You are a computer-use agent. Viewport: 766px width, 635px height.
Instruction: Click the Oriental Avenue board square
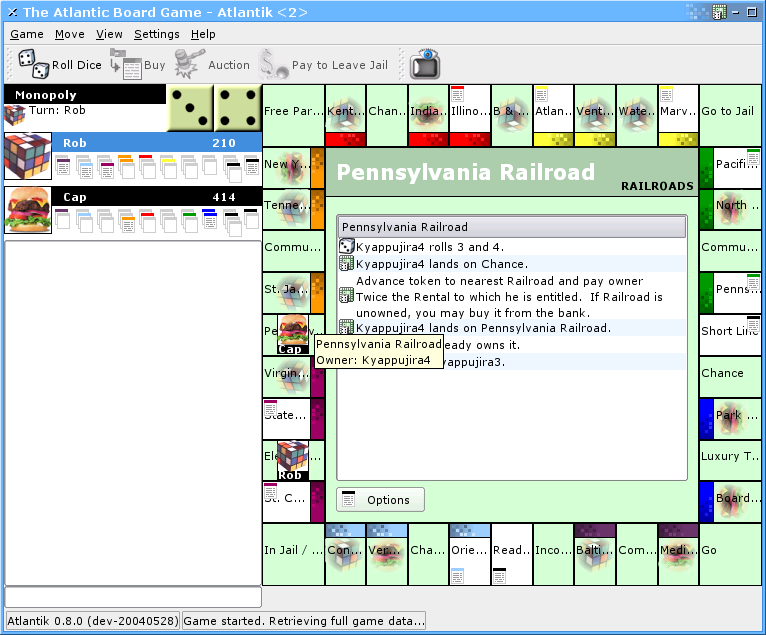(x=470, y=554)
